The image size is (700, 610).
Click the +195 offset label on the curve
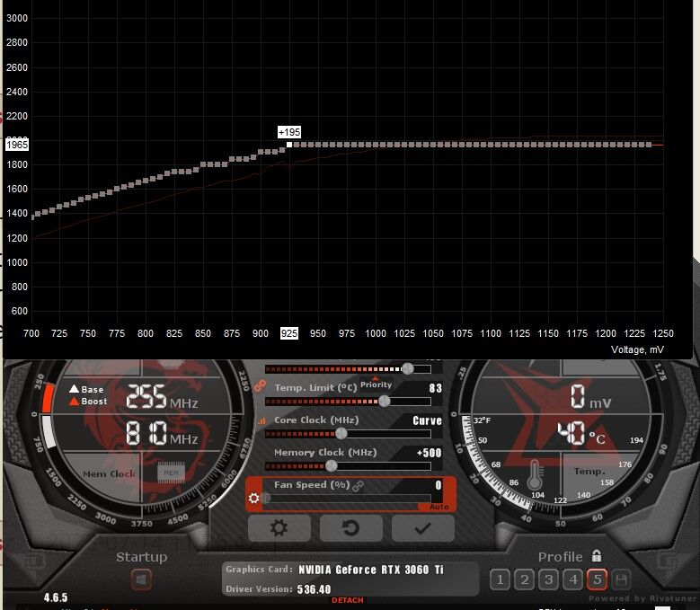[289, 132]
